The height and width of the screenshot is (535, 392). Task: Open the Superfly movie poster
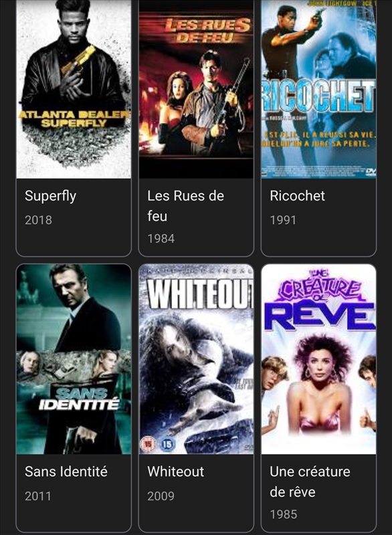(x=74, y=89)
